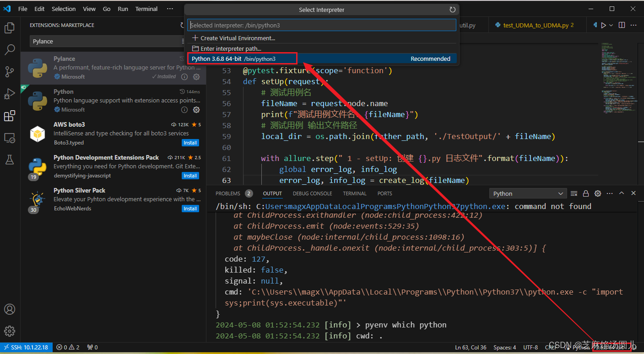
Task: Click the ports forwarded status indicator
Action: point(92,347)
